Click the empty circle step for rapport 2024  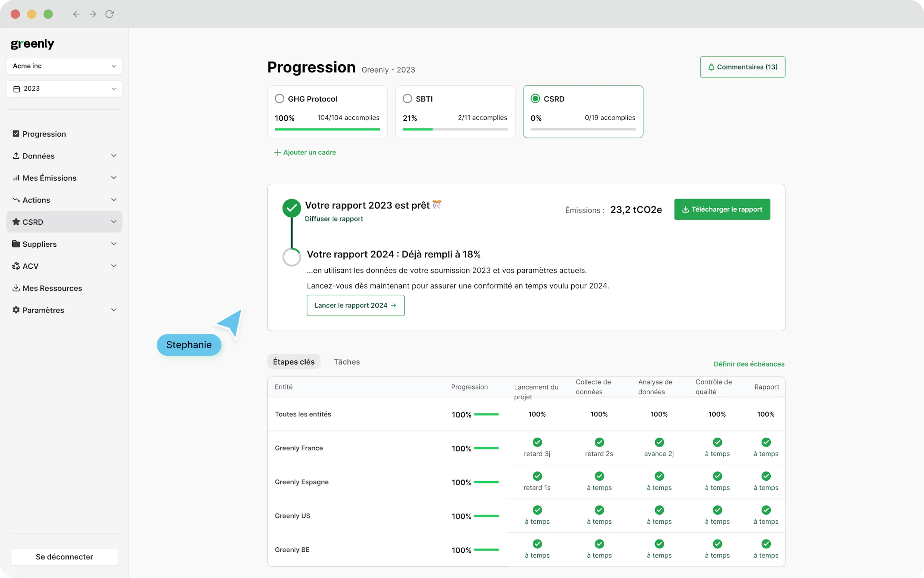click(x=292, y=257)
